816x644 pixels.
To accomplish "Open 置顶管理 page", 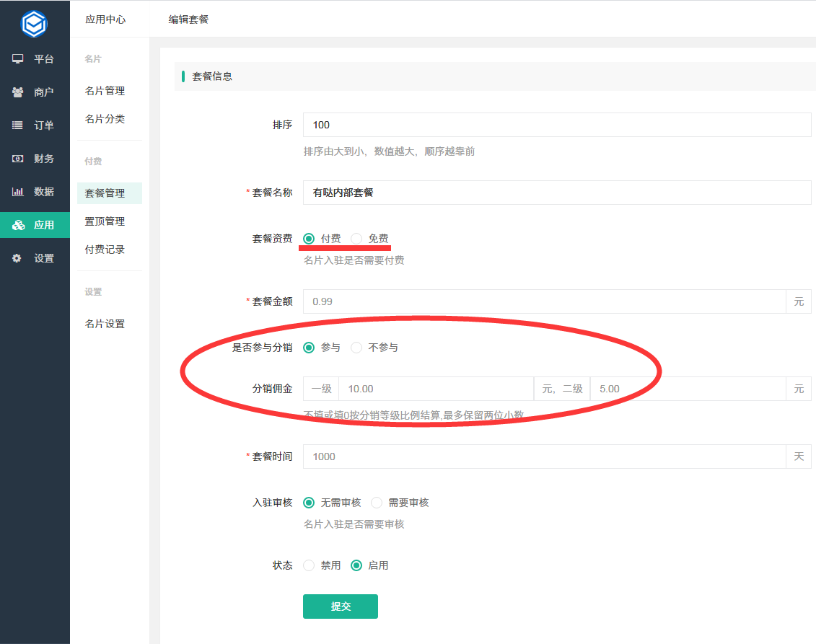I will point(105,221).
